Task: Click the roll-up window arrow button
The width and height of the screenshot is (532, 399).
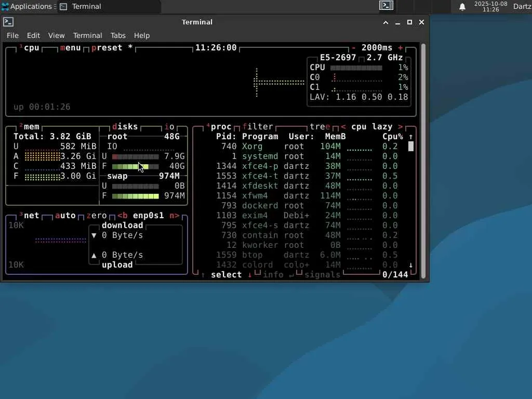Action: [x=386, y=22]
